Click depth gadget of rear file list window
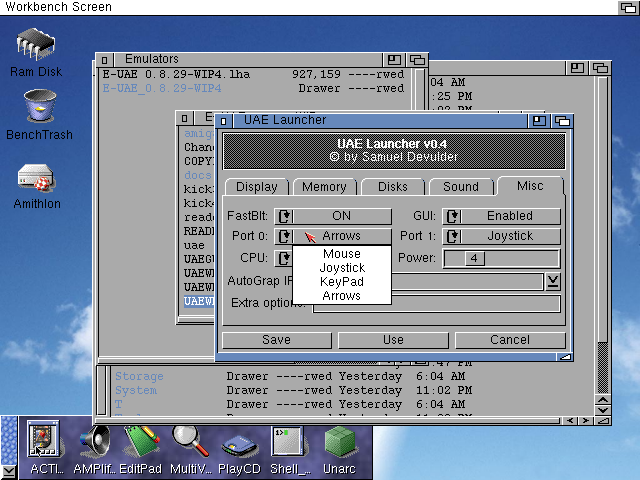Screen dimensions: 640x480 pos(600,68)
